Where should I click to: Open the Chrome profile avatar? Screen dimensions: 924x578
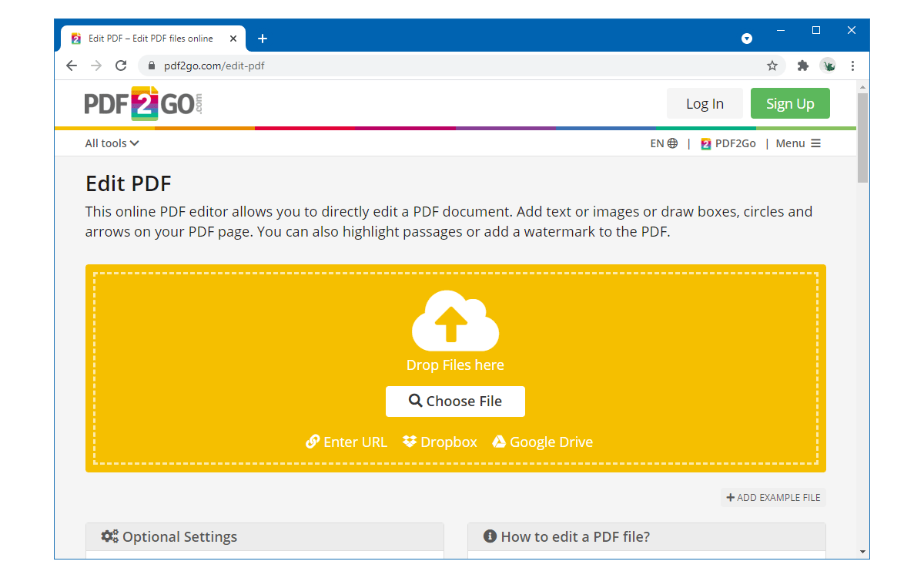point(829,66)
